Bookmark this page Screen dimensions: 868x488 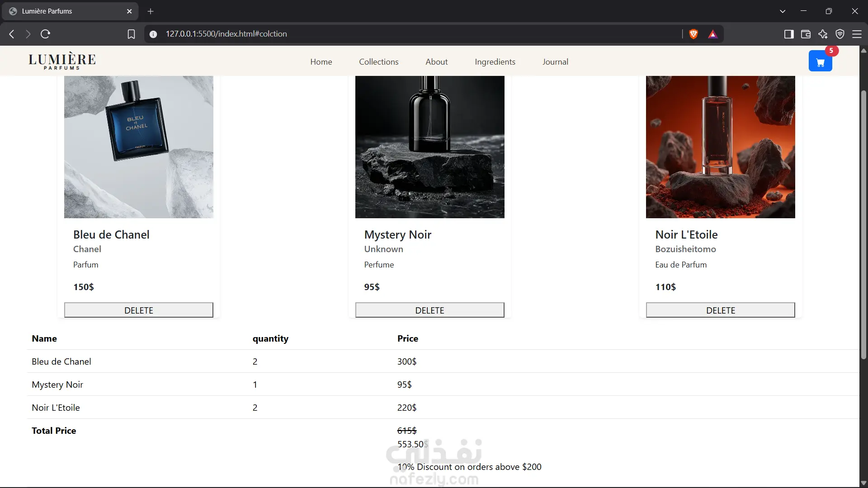131,34
